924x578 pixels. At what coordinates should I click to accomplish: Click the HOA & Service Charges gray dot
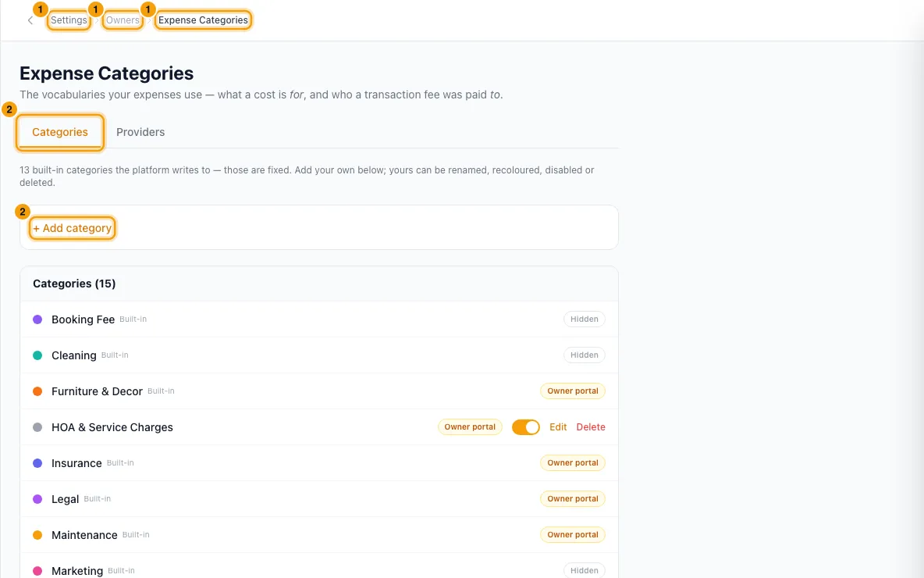pos(37,427)
